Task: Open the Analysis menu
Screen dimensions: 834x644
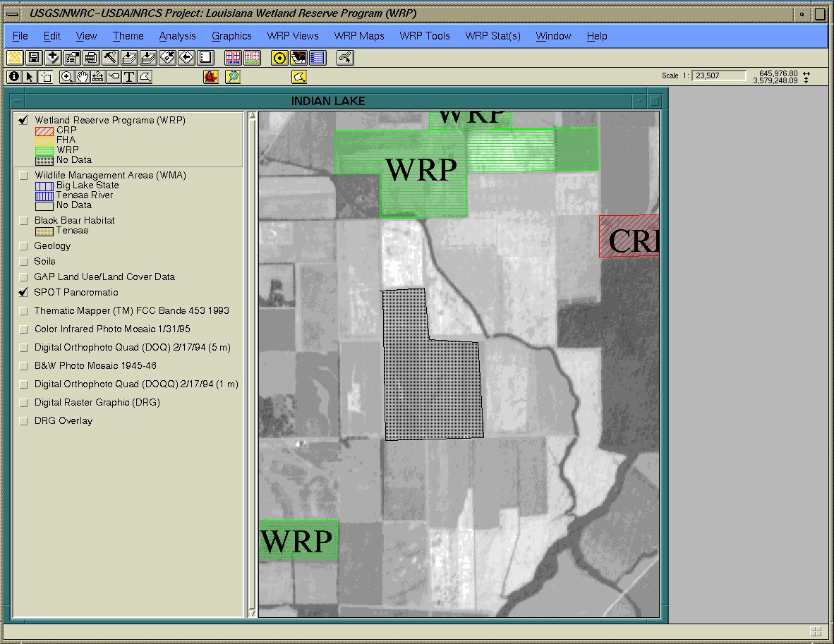Action: point(177,36)
